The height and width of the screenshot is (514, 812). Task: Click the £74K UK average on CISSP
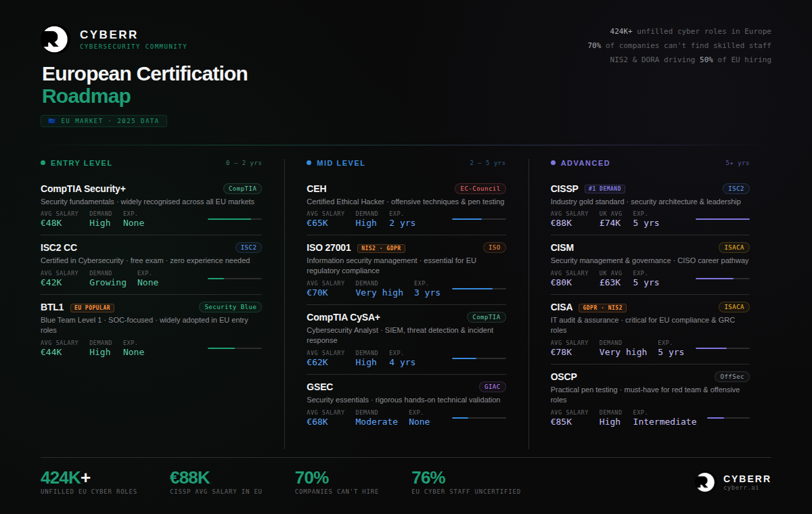(x=610, y=223)
